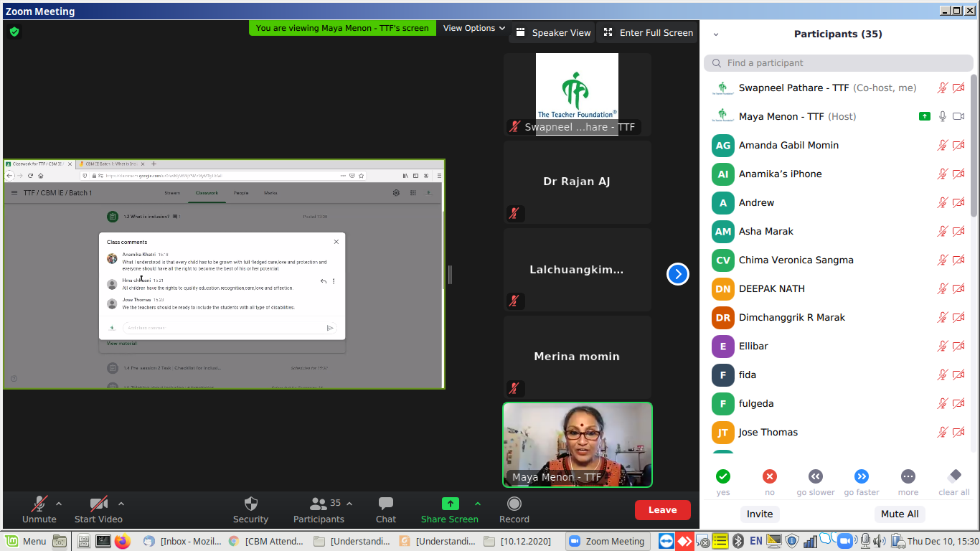Viewport: 980px width, 551px height.
Task: Click the Find a participant search field
Action: (838, 63)
